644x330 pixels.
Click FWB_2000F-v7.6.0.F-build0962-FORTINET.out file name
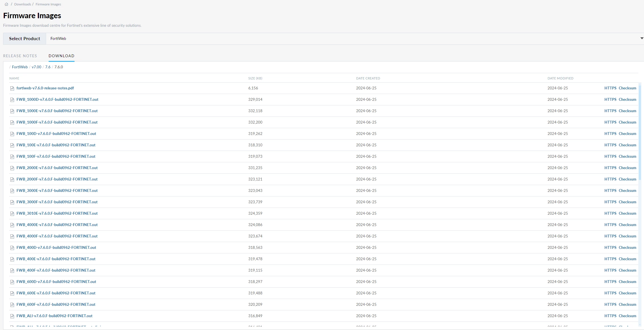[57, 179]
